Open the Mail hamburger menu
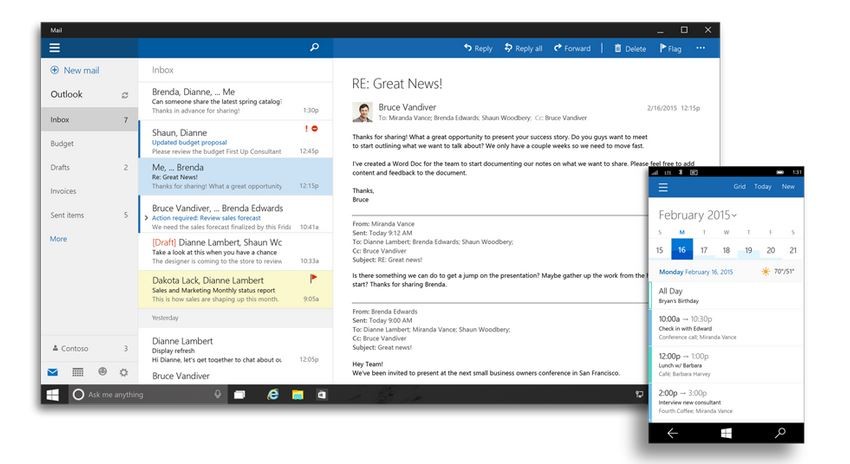This screenshot has width=850, height=464. tap(54, 48)
